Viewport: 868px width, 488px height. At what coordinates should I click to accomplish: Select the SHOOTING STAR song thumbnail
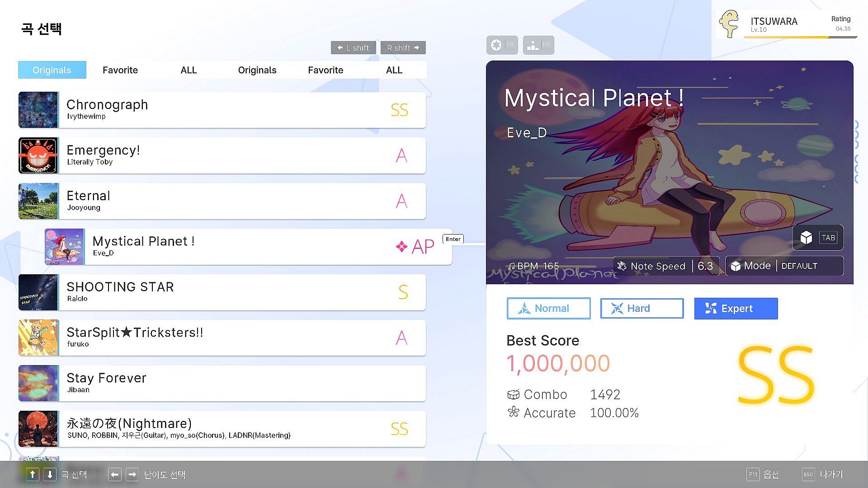coord(38,292)
